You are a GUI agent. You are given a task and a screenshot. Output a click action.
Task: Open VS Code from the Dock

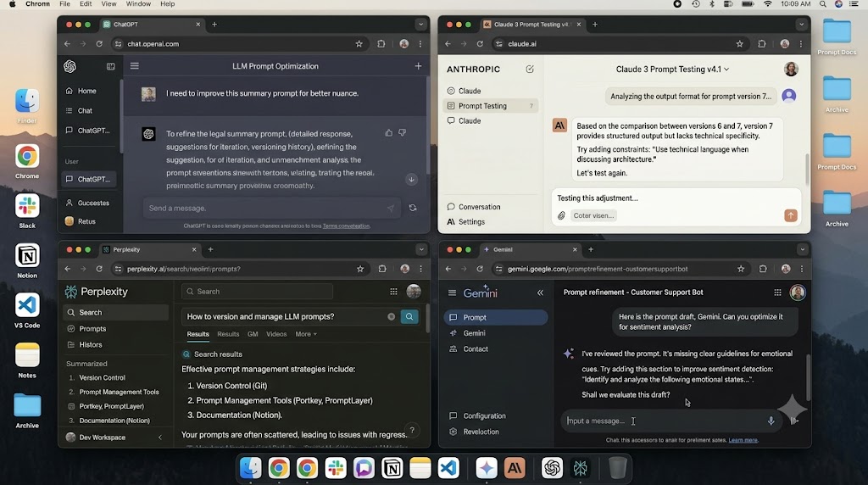click(448, 468)
